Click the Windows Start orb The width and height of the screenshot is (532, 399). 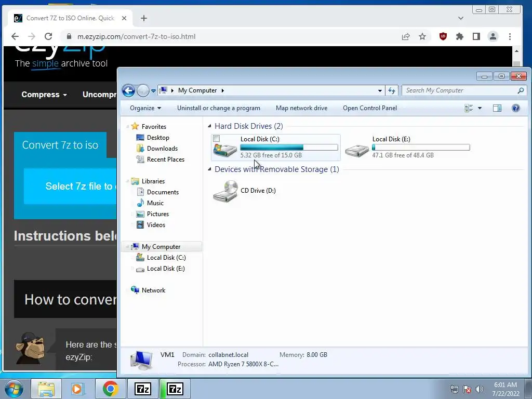[x=14, y=389]
